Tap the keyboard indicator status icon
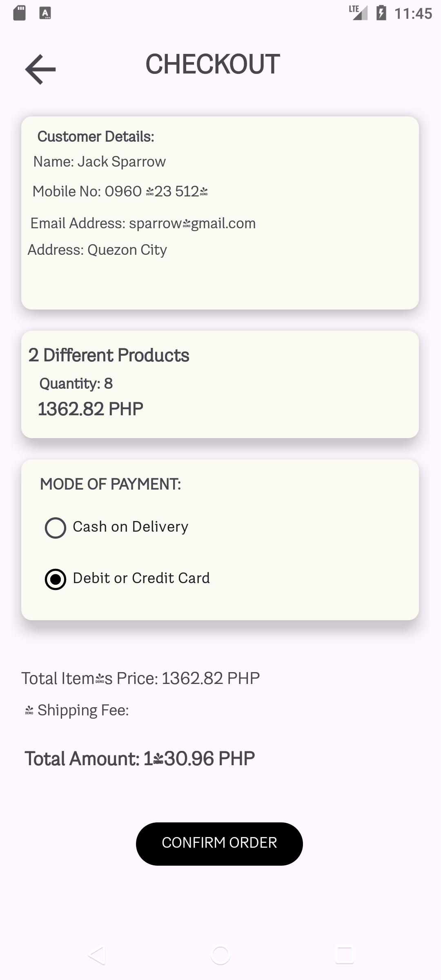This screenshot has height=980, width=441. click(45, 13)
